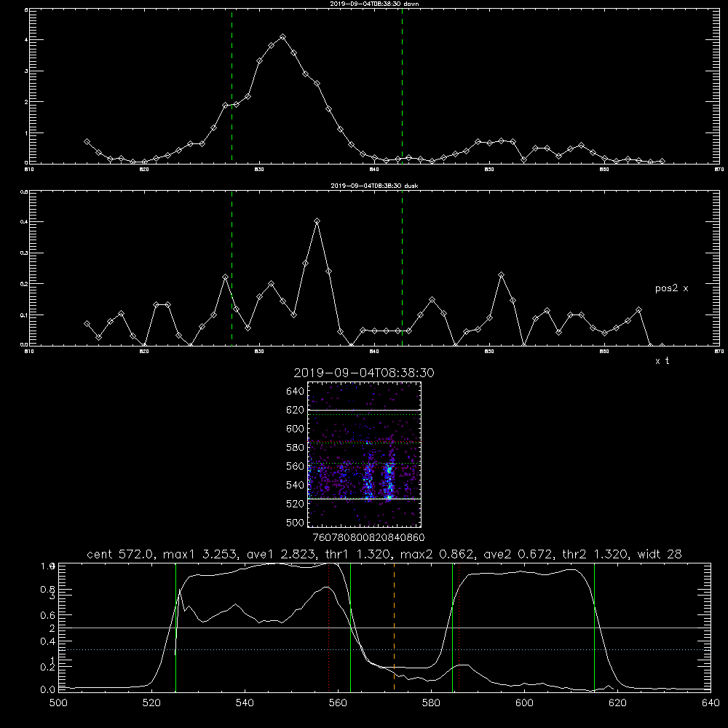The height and width of the screenshot is (728, 728).
Task: Click the left green dashed line in dawn plot
Action: pos(232,86)
